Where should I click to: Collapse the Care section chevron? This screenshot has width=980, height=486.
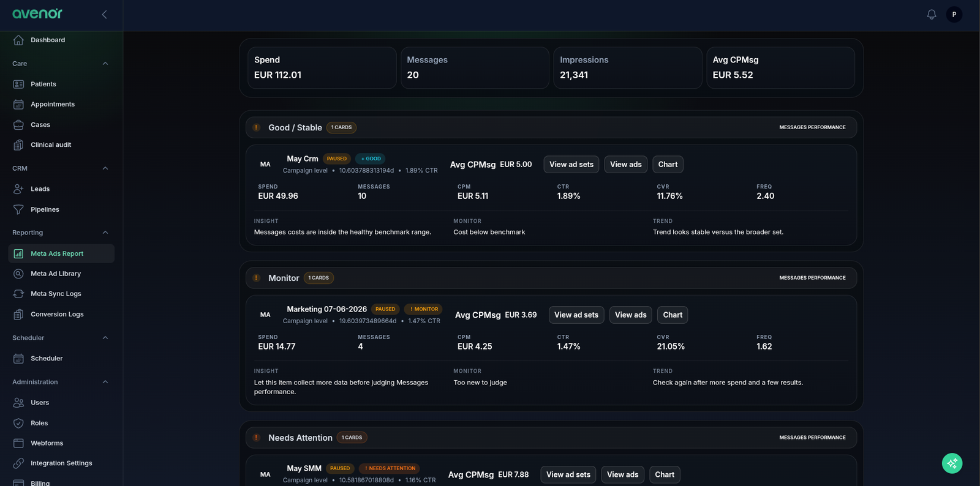coord(105,64)
